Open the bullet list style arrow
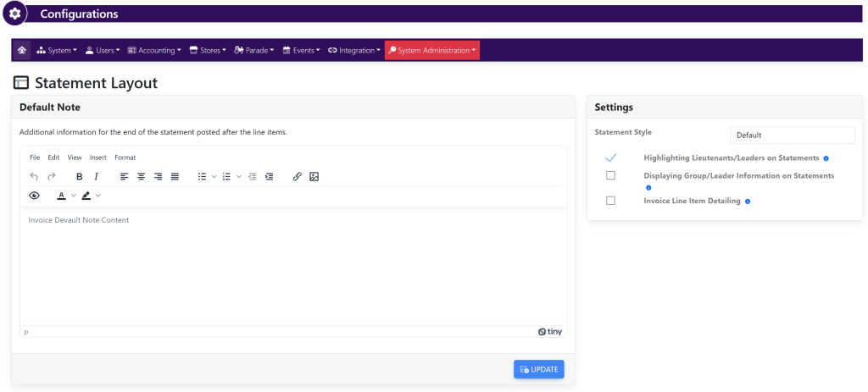The width and height of the screenshot is (868, 392). point(214,176)
